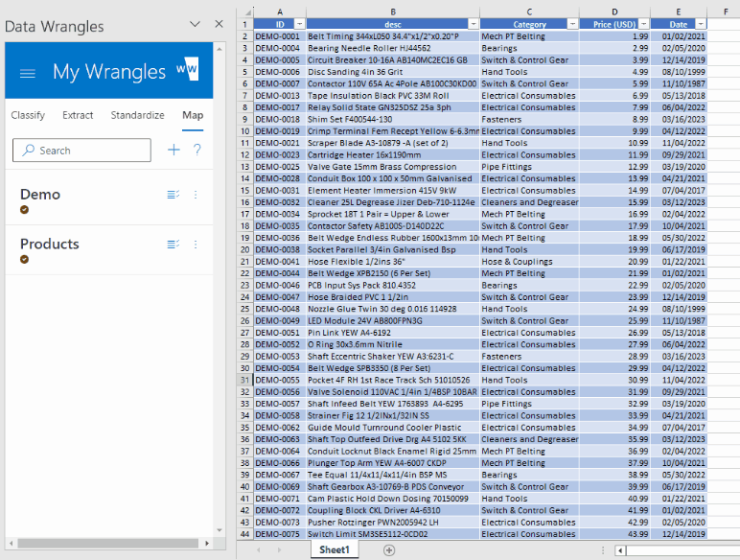Select row 31 header
Viewport: 740px width, 560px height.
[x=245, y=380]
